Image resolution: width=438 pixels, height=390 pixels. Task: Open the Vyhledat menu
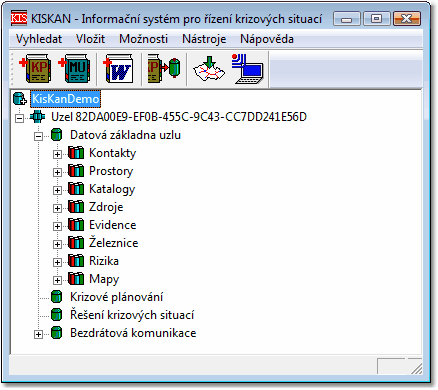tap(39, 39)
